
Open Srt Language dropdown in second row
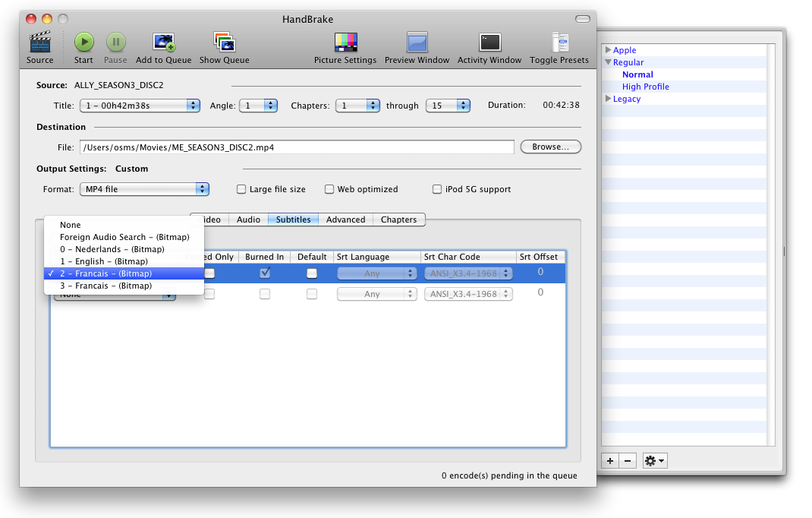[x=377, y=294]
